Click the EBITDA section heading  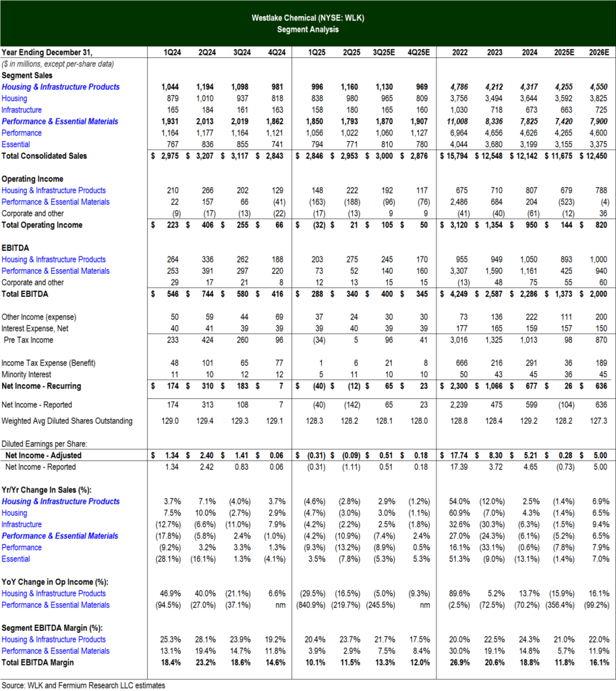point(16,248)
